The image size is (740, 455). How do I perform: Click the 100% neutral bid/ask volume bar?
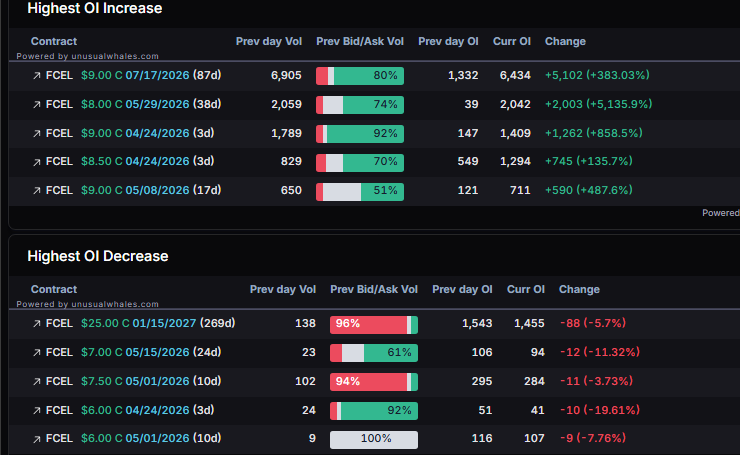click(374, 439)
